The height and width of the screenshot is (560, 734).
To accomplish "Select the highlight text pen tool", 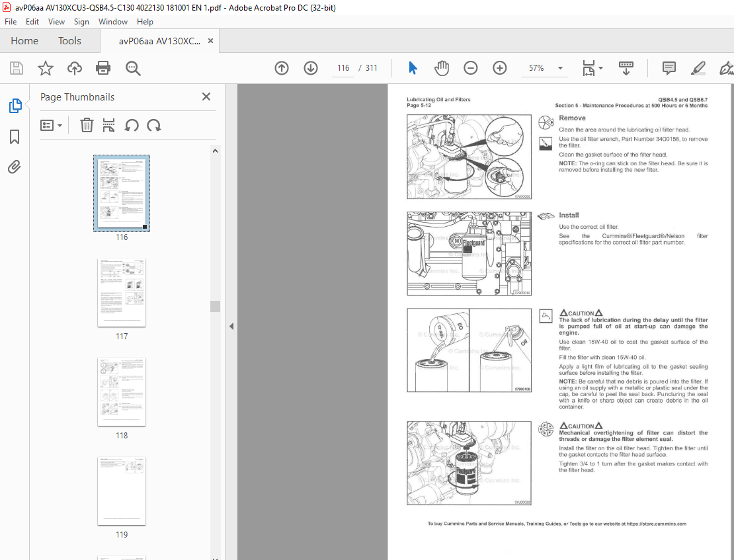I will (x=698, y=68).
